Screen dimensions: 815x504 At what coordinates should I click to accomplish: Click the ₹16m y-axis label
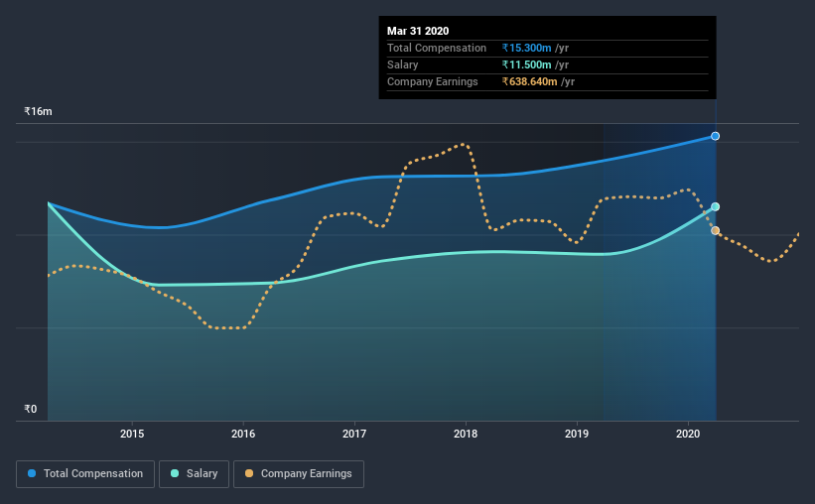[x=38, y=111]
